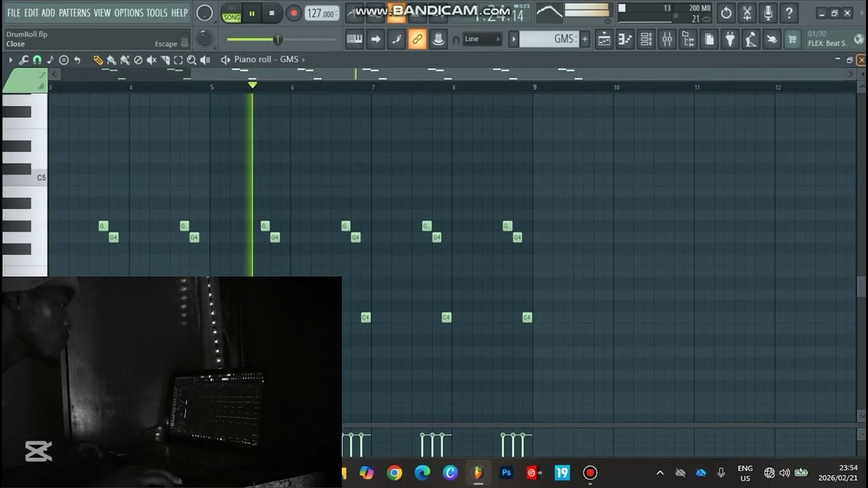Toggle PAT/SONG mode button

pyautogui.click(x=232, y=13)
